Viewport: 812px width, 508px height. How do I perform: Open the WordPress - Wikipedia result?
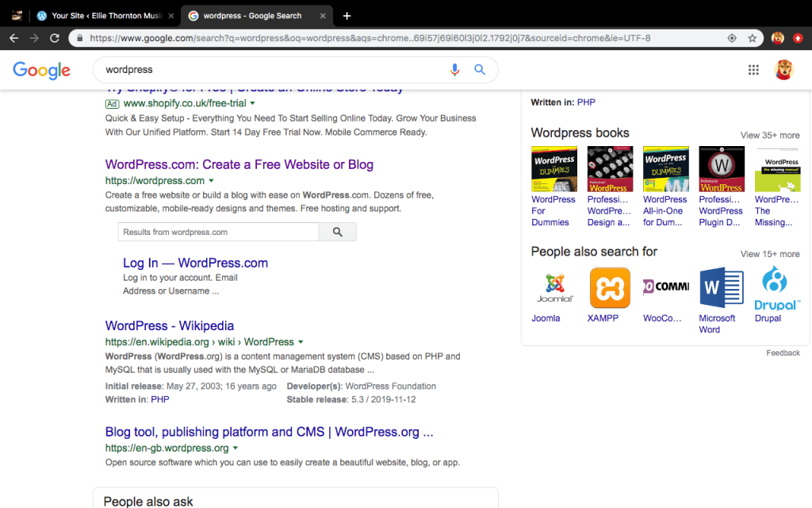point(170,325)
